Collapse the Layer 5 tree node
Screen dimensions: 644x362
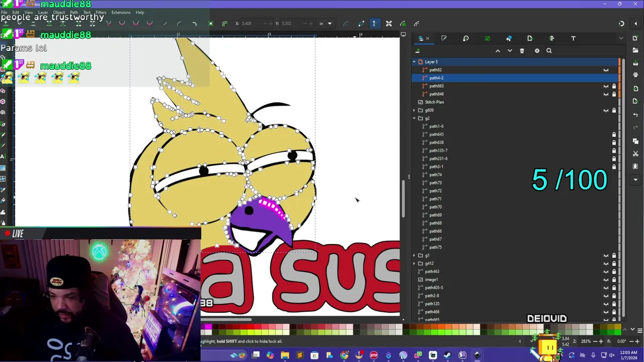(414, 62)
